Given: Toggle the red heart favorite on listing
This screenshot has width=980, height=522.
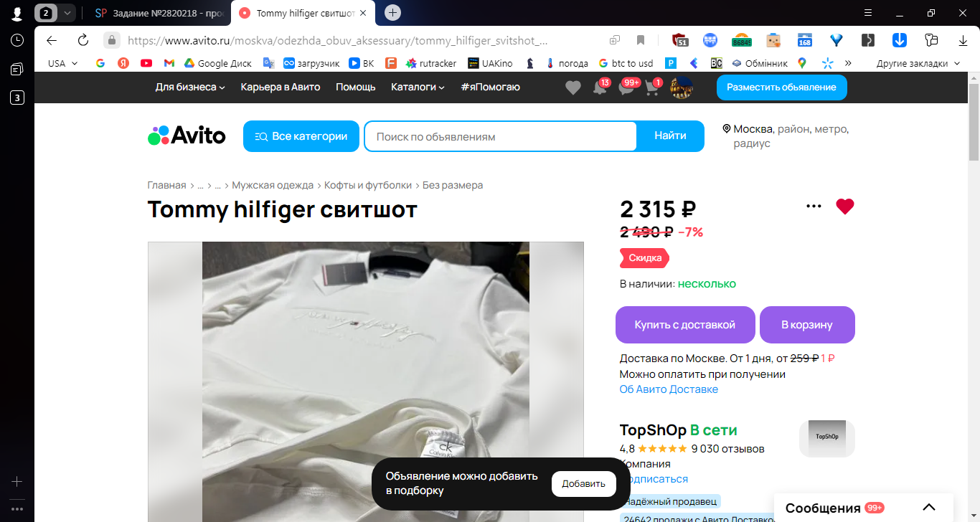Looking at the screenshot, I should click(x=845, y=207).
